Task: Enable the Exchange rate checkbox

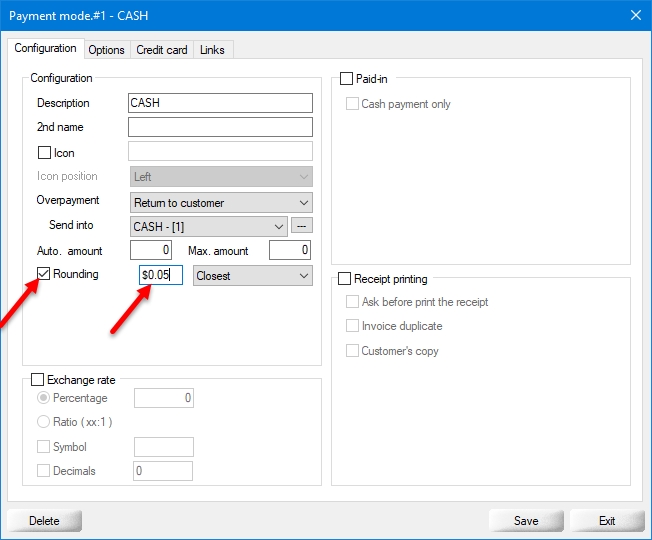Action: pos(38,380)
